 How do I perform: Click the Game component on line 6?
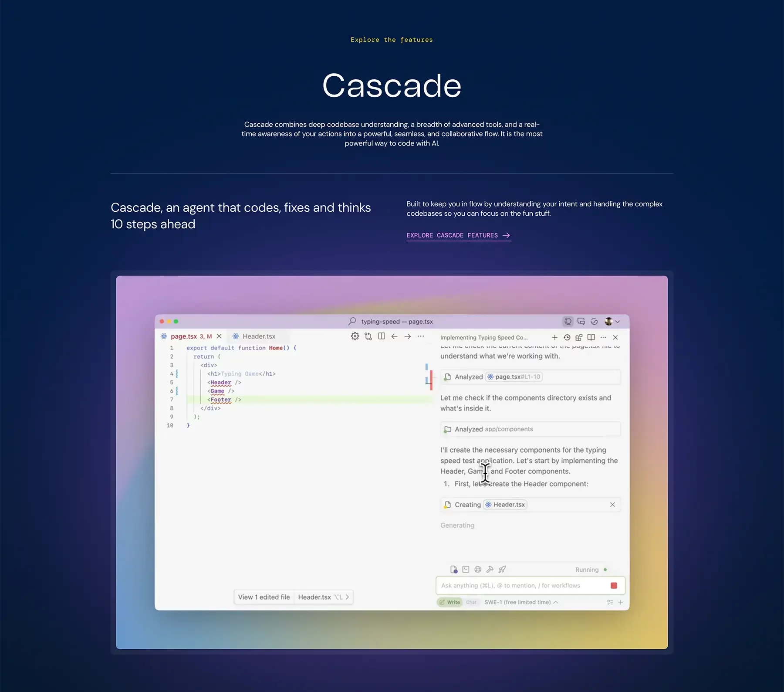(217, 391)
